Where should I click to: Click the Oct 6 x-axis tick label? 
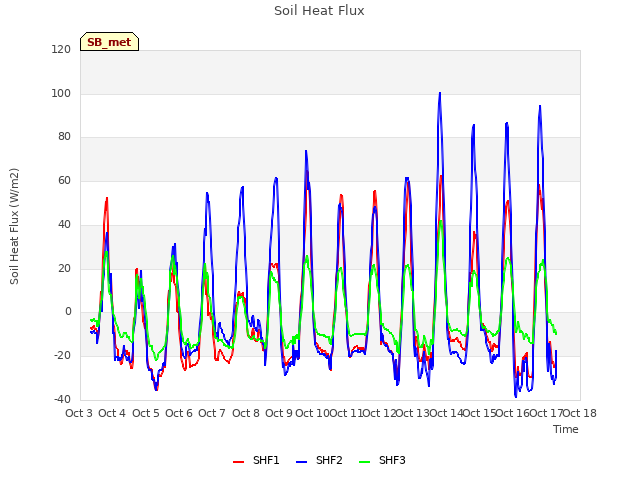point(179,413)
